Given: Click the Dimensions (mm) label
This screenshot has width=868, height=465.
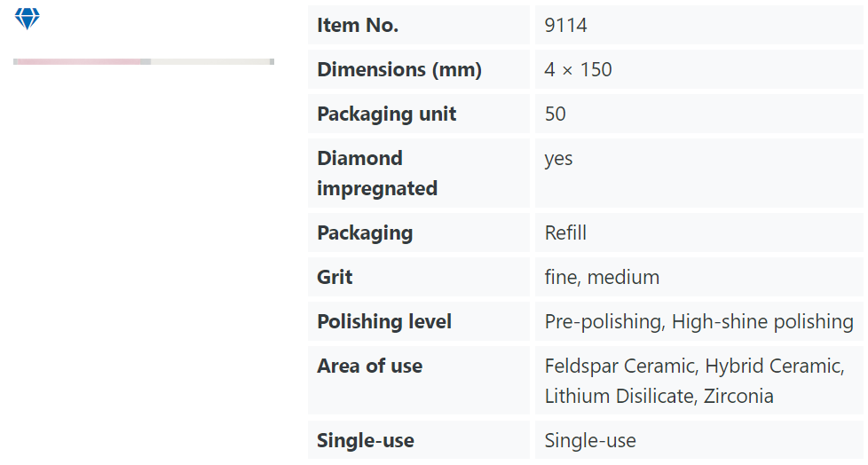Looking at the screenshot, I should 399,69.
